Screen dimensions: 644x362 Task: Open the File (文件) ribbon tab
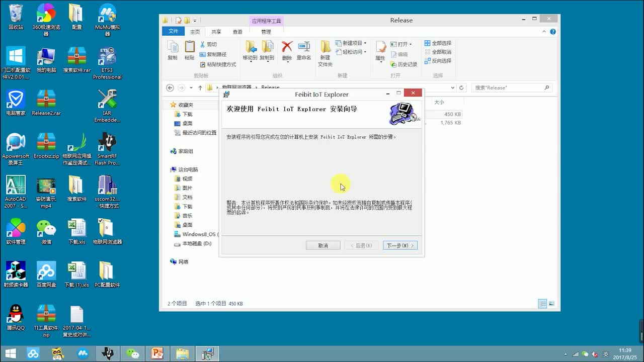point(174,31)
